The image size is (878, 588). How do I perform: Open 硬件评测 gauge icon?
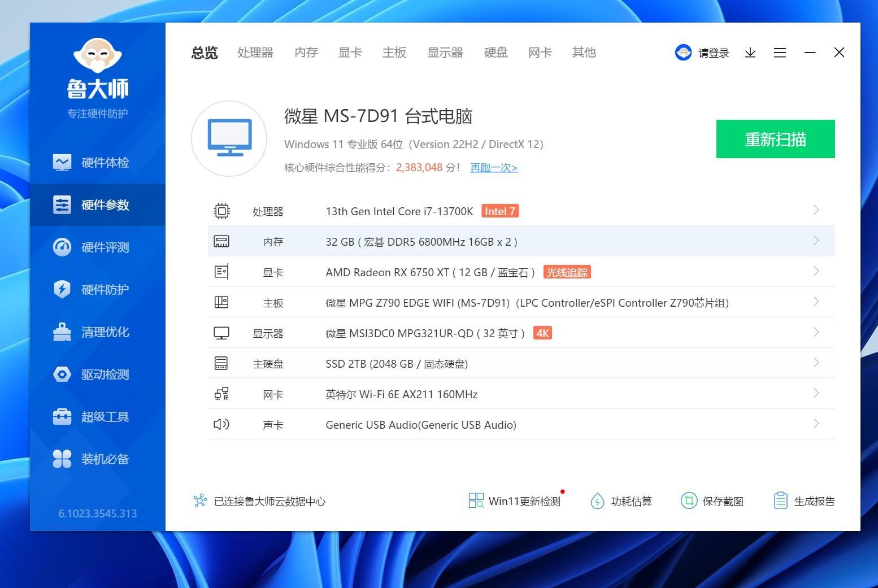[62, 247]
